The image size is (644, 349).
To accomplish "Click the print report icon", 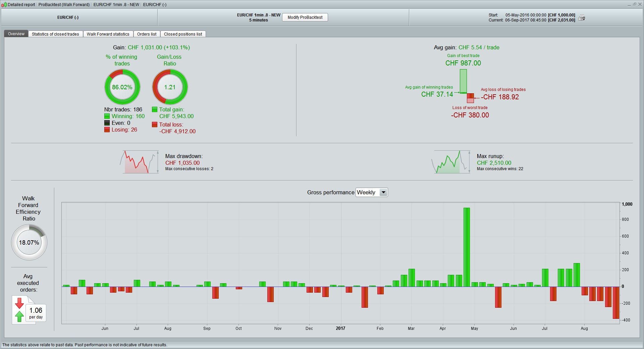I will coord(582,17).
